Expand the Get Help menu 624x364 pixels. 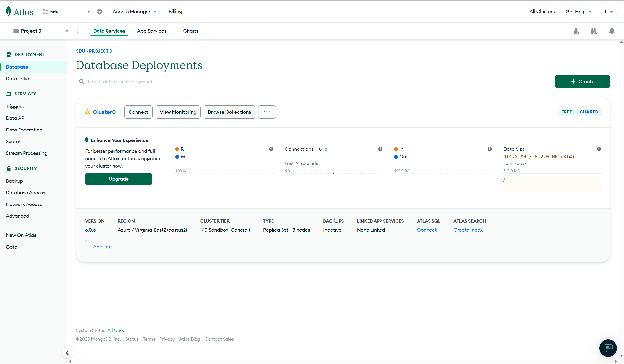point(578,12)
